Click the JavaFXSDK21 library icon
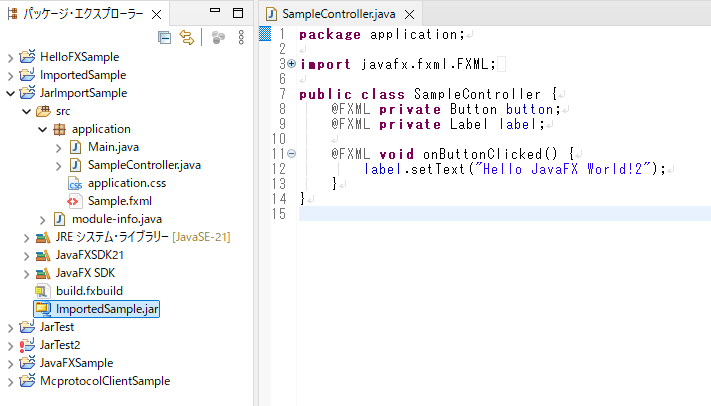This screenshot has width=711, height=406. 43,255
